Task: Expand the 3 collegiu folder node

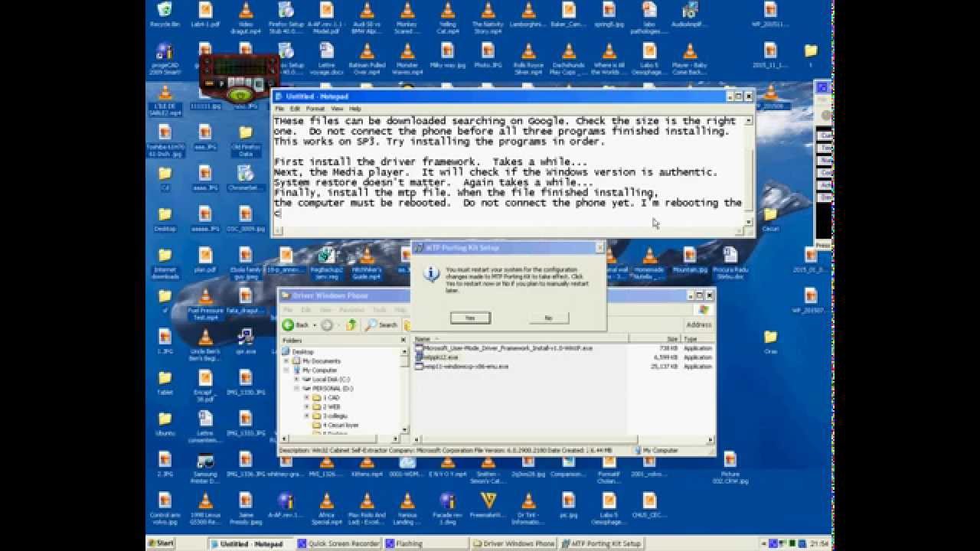Action: click(306, 416)
